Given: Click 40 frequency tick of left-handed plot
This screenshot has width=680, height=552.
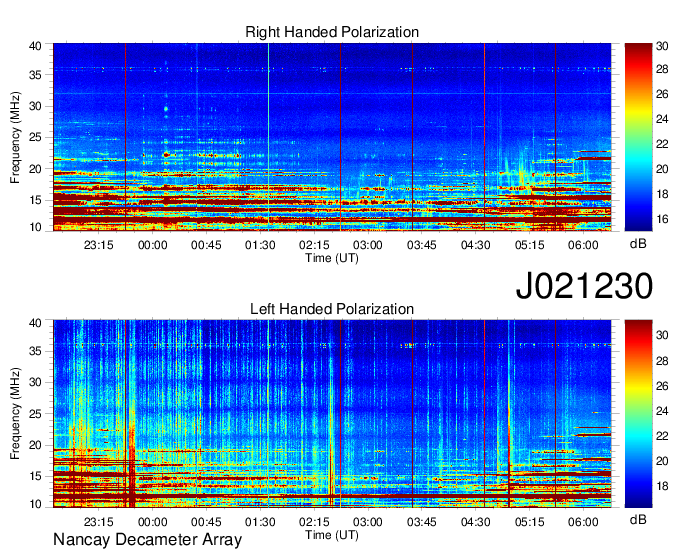Looking at the screenshot, I should pos(35,323).
